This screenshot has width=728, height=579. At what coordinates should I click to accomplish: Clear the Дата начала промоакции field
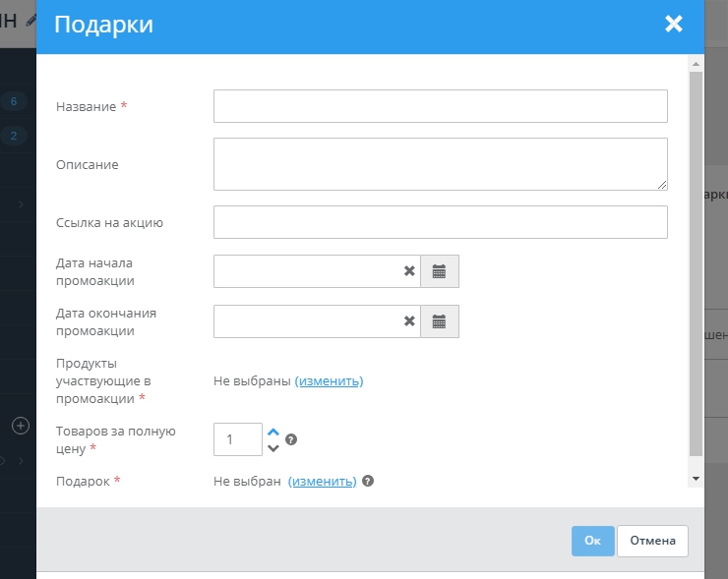tap(409, 271)
